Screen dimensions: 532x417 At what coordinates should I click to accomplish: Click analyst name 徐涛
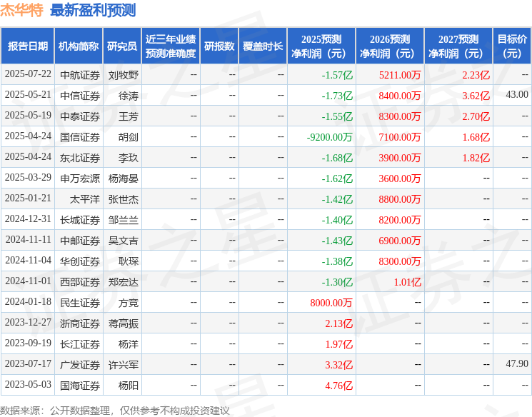point(129,96)
